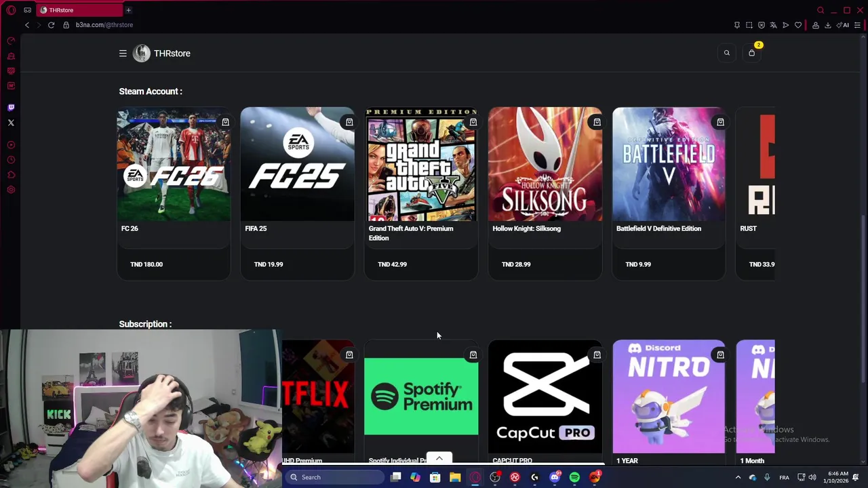Open Twitch in the Opera sidebar
The width and height of the screenshot is (868, 488).
click(x=11, y=108)
